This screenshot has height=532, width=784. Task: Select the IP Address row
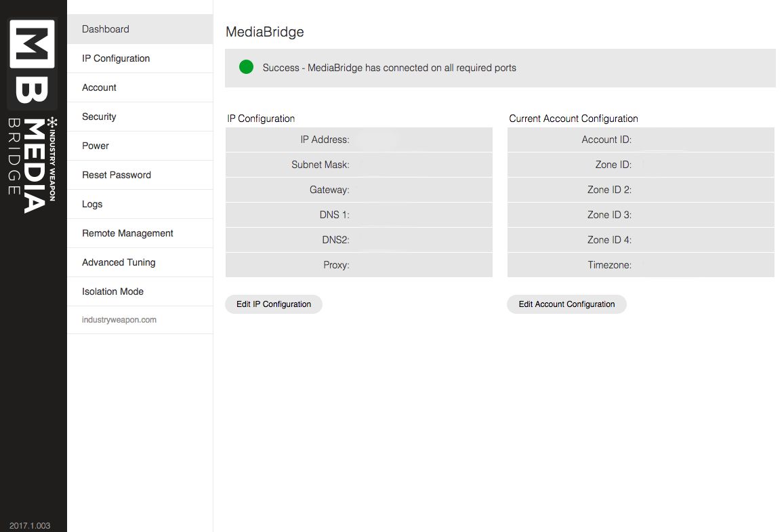coord(359,140)
